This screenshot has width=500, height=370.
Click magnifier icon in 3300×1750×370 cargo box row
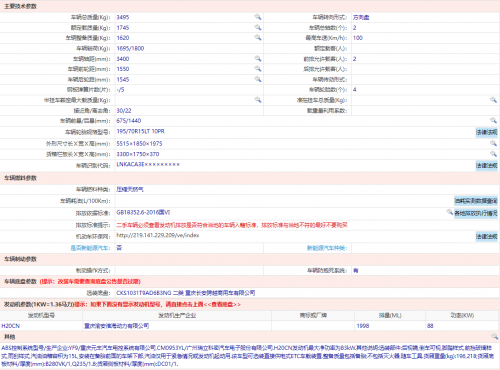tap(493, 154)
